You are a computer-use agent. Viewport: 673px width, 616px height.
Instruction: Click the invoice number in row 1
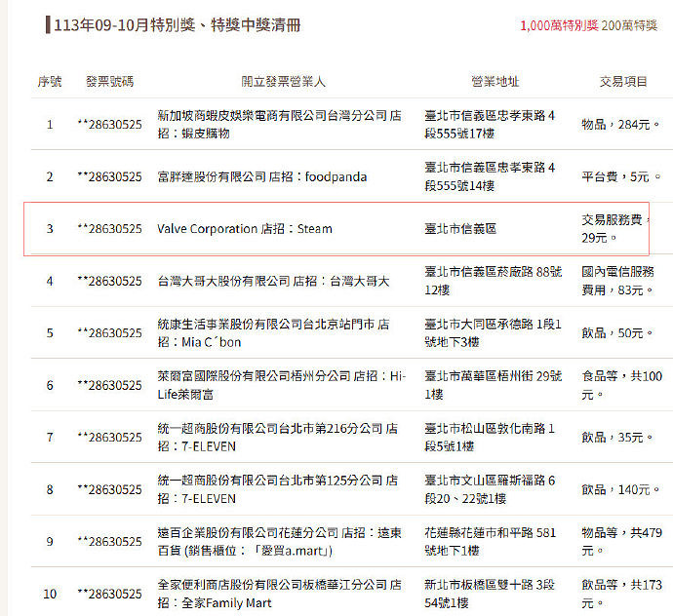[x=110, y=125]
